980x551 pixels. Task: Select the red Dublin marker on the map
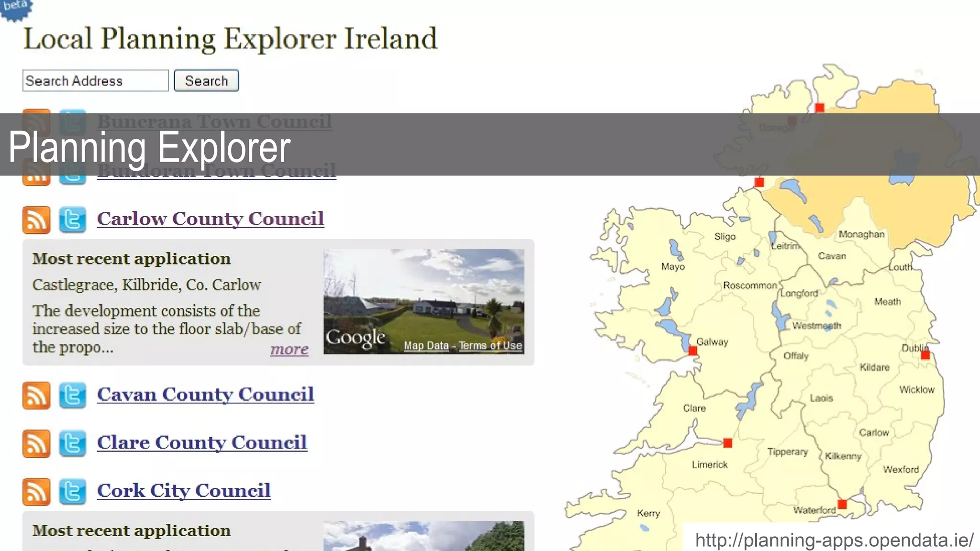tap(925, 355)
